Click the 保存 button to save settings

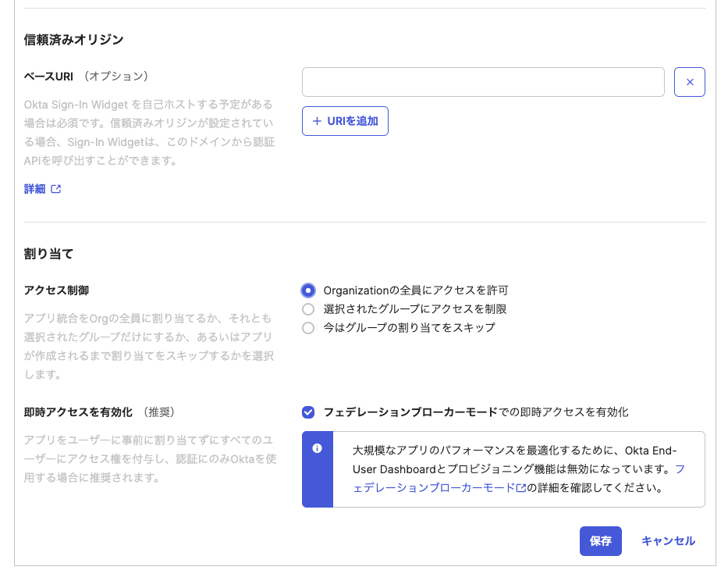[600, 540]
